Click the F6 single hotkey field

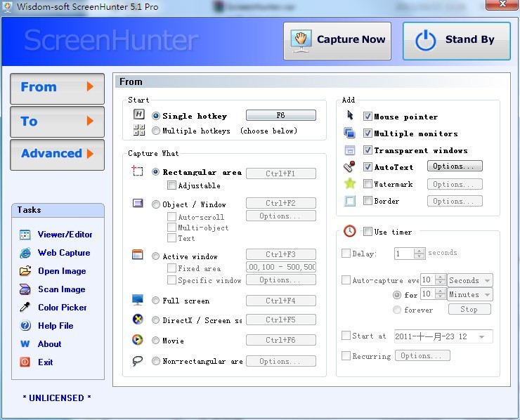[x=280, y=115]
